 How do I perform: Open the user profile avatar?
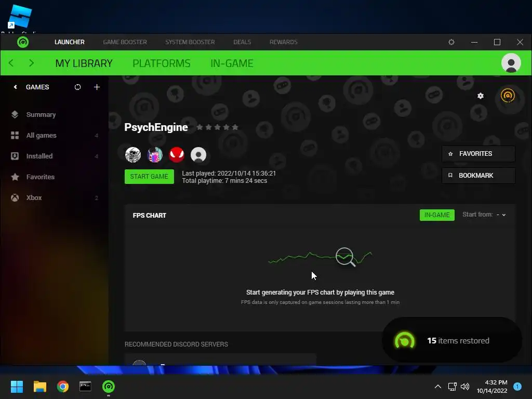click(511, 63)
